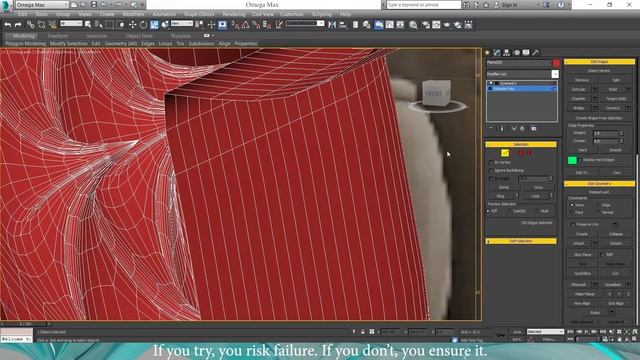Click the Pin Stack icon

pyautogui.click(x=491, y=129)
